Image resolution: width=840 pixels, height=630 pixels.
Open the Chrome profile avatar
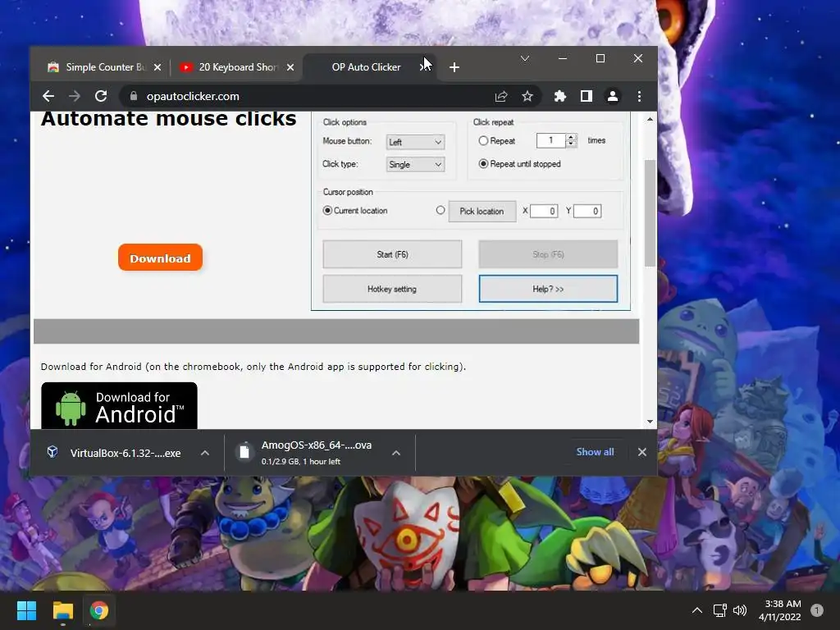coord(612,97)
